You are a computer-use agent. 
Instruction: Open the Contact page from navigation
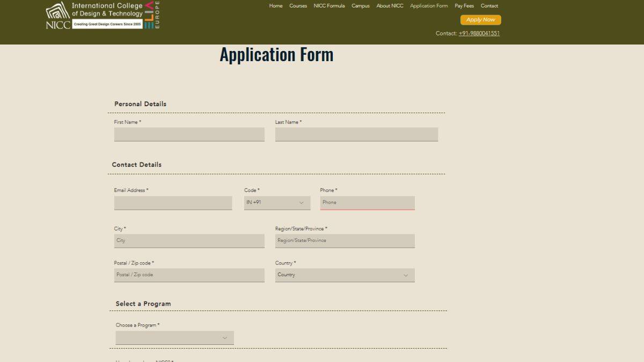coord(489,6)
